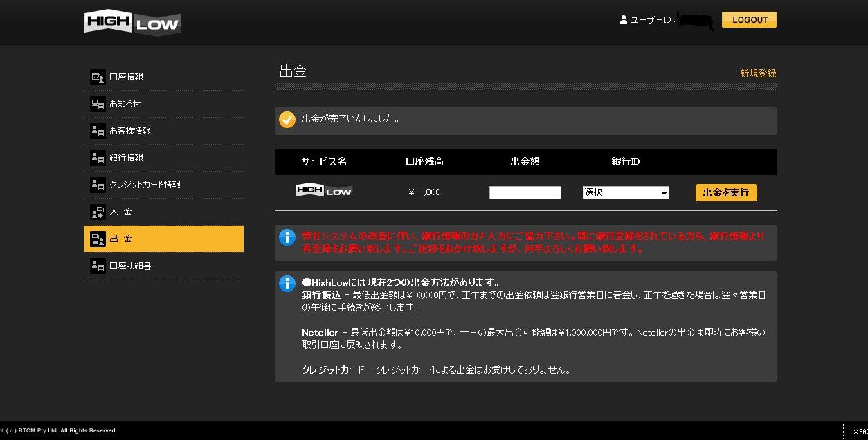Click the 口座明細書 sidebar icon
The width and height of the screenshot is (868, 440).
coord(98,266)
